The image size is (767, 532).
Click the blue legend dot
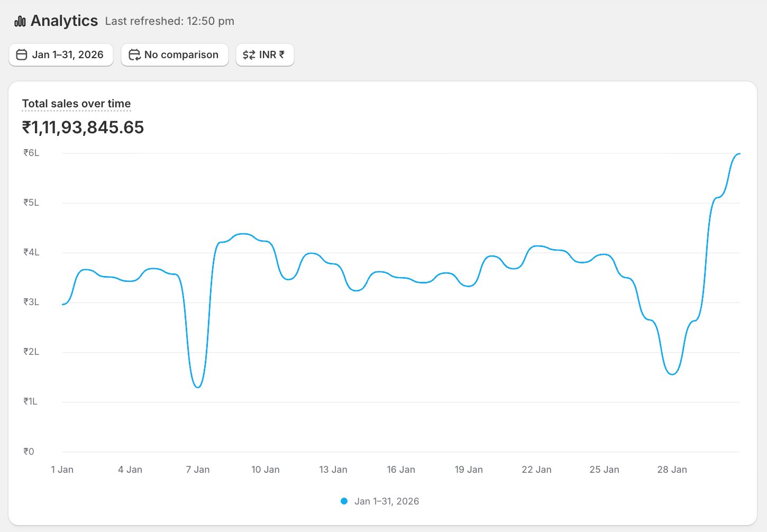(344, 501)
